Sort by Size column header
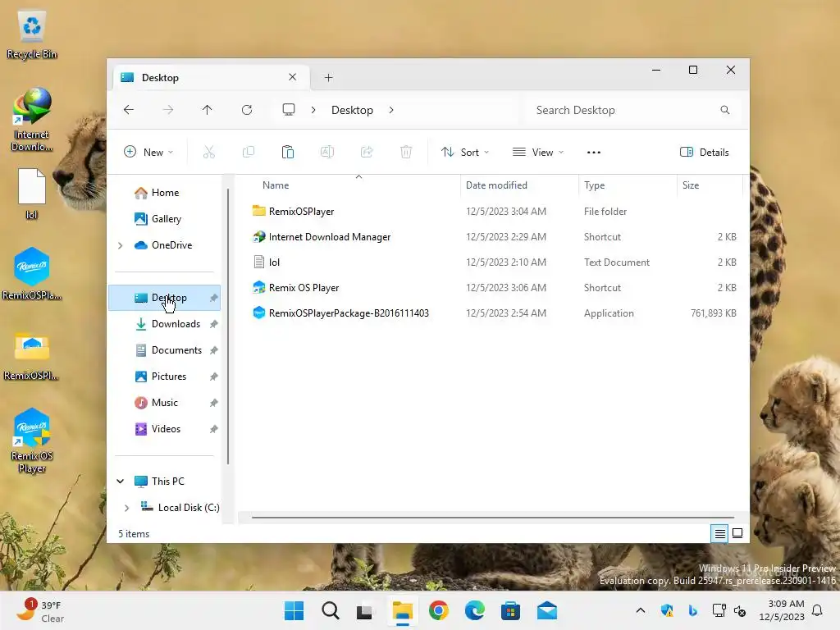Screen dimensions: 840x630 pos(710,185)
